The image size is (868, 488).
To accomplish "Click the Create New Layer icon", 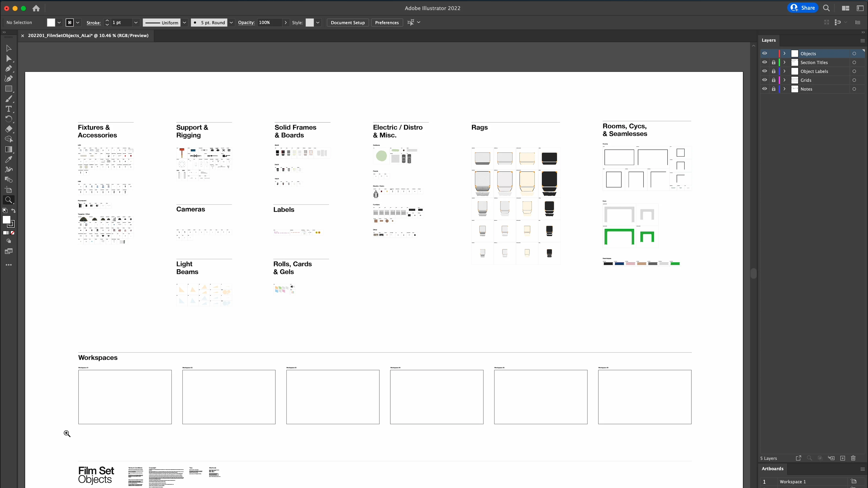I will click(842, 458).
